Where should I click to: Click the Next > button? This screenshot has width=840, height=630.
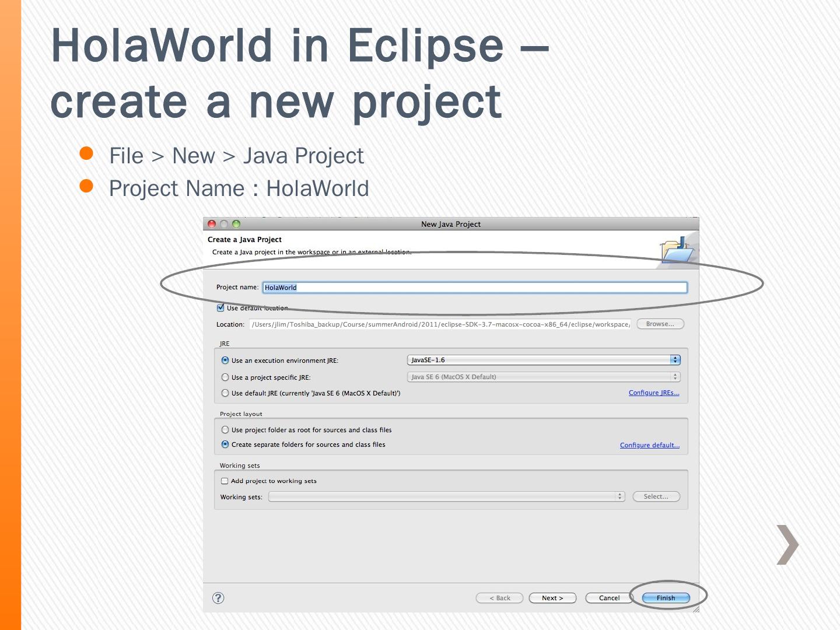552,598
